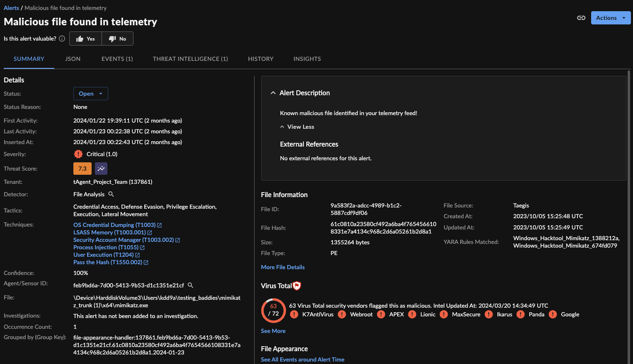Screen dimensions: 633x364
Task: Expand vendor list with See More
Action: (273, 331)
